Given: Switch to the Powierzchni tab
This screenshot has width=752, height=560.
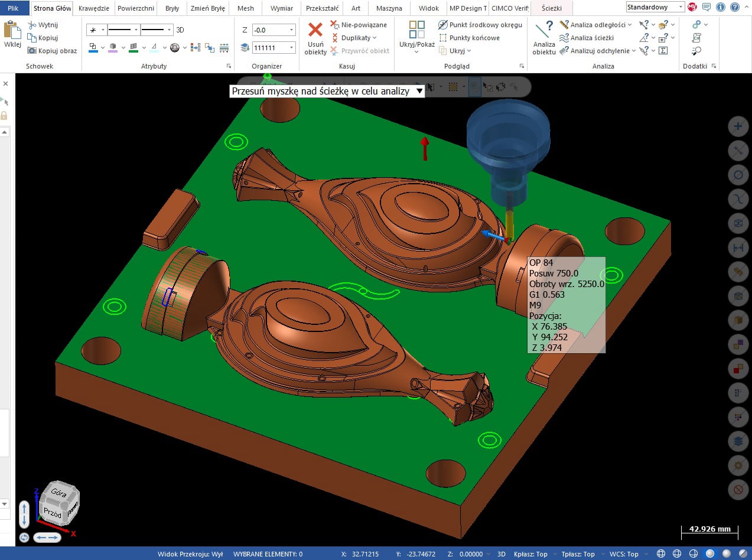Looking at the screenshot, I should (x=135, y=8).
